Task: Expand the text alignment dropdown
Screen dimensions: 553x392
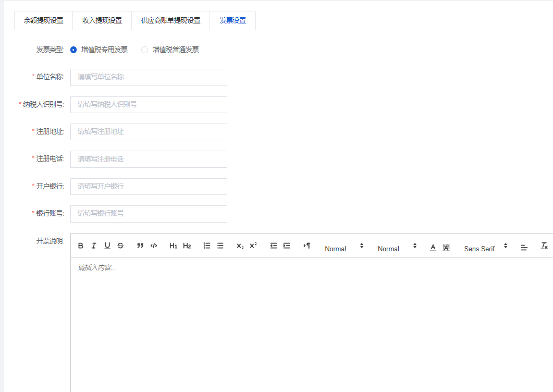Action: pyautogui.click(x=524, y=248)
